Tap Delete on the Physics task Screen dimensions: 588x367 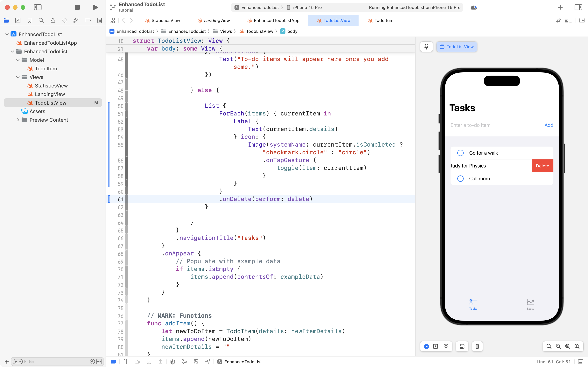542,166
